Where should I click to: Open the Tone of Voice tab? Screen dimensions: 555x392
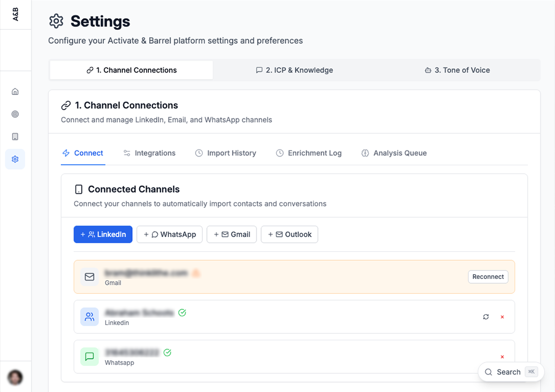(x=457, y=70)
